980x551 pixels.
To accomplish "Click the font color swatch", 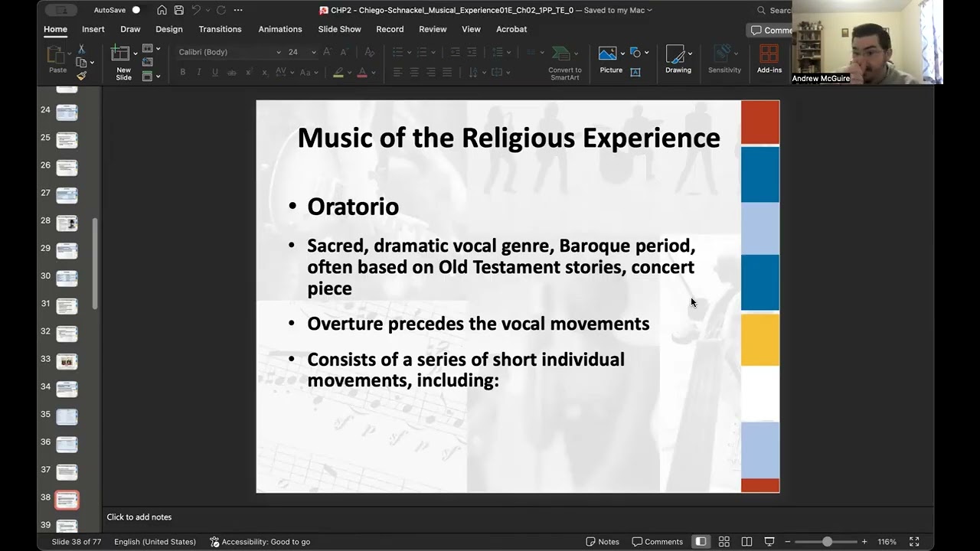I will click(x=363, y=73).
